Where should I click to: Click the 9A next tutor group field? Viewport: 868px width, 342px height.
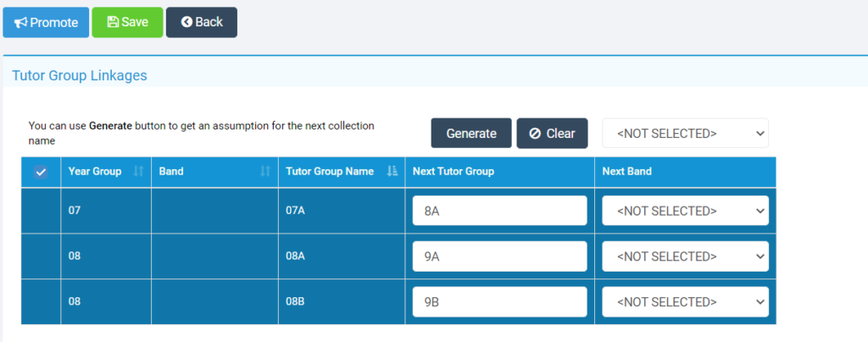point(499,256)
